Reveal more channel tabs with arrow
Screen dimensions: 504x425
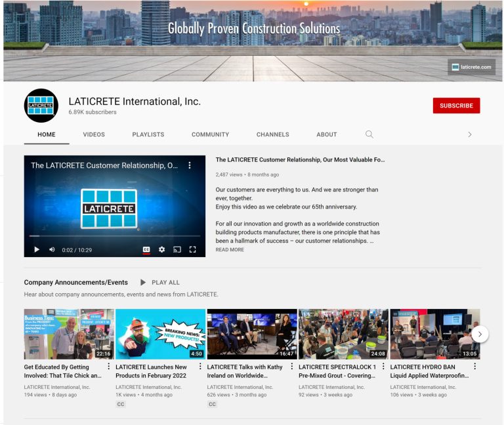[470, 134]
